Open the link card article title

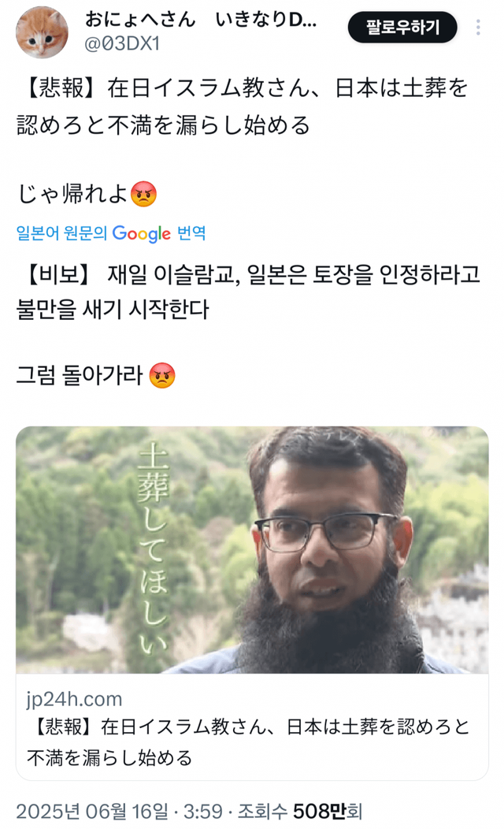pos(248,742)
